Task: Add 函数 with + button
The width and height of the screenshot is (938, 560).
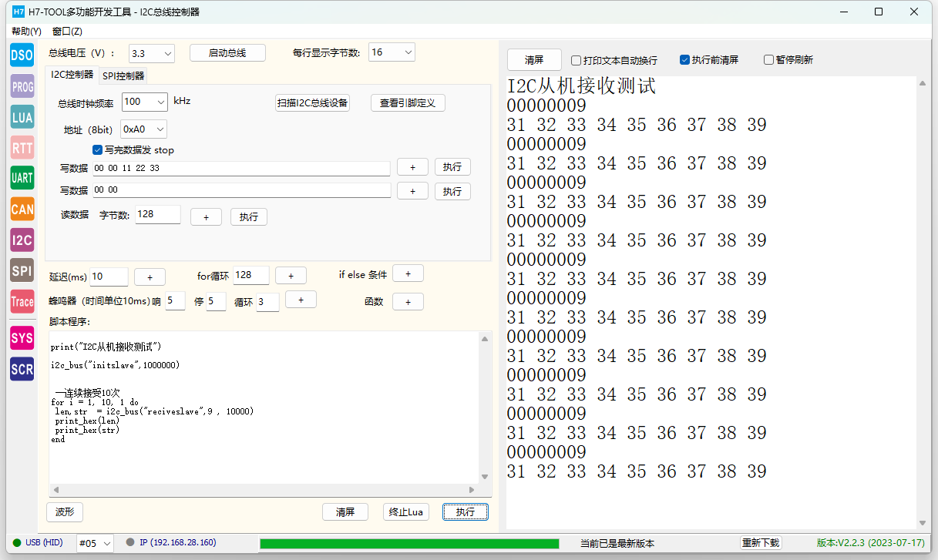Action: (x=408, y=301)
